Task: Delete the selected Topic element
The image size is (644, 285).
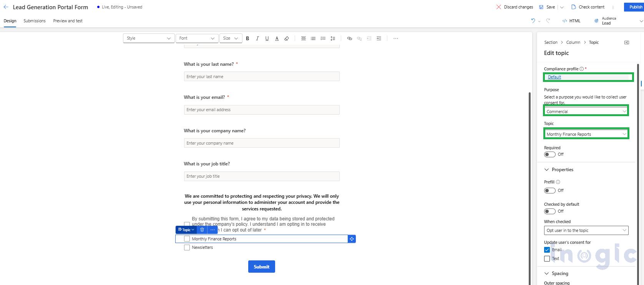Action: (202, 230)
